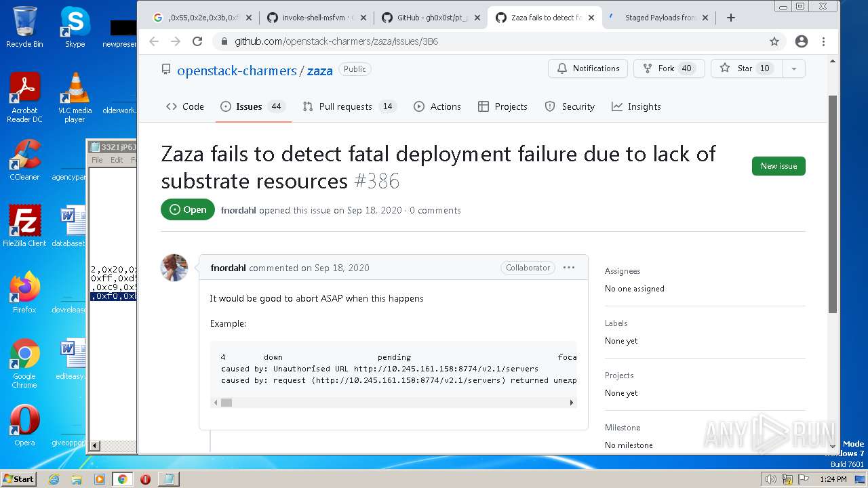868x488 pixels.
Task: Close the 'invoke-shell-msfvm' tab
Action: pos(363,18)
